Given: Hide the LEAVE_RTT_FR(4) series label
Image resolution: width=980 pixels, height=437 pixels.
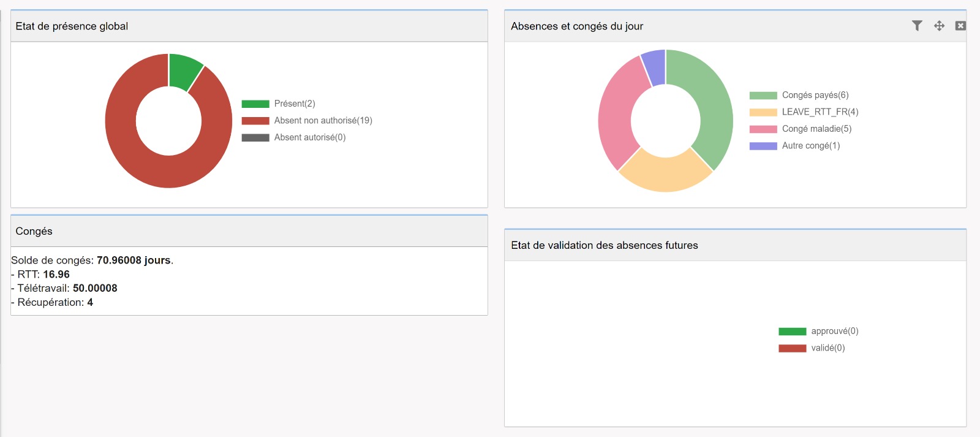Looking at the screenshot, I should pyautogui.click(x=820, y=112).
